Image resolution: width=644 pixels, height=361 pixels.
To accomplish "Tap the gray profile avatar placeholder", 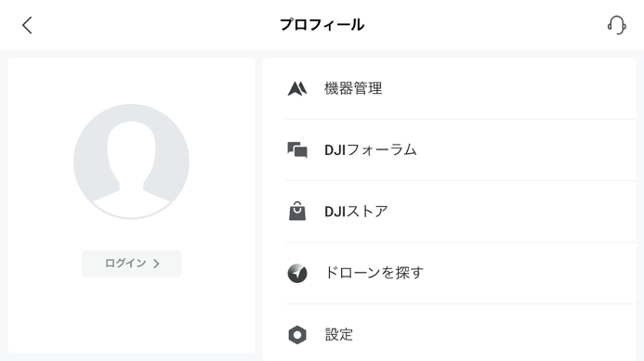I will pyautogui.click(x=131, y=161).
